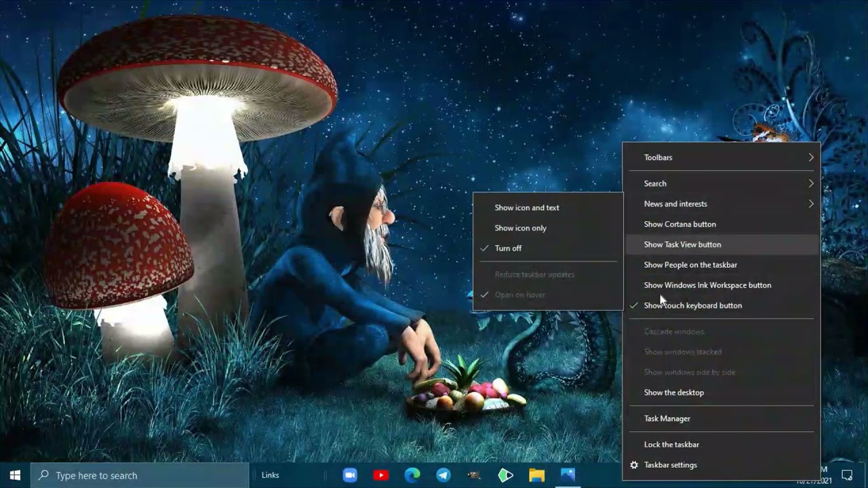Expand the Search submenu

click(721, 184)
